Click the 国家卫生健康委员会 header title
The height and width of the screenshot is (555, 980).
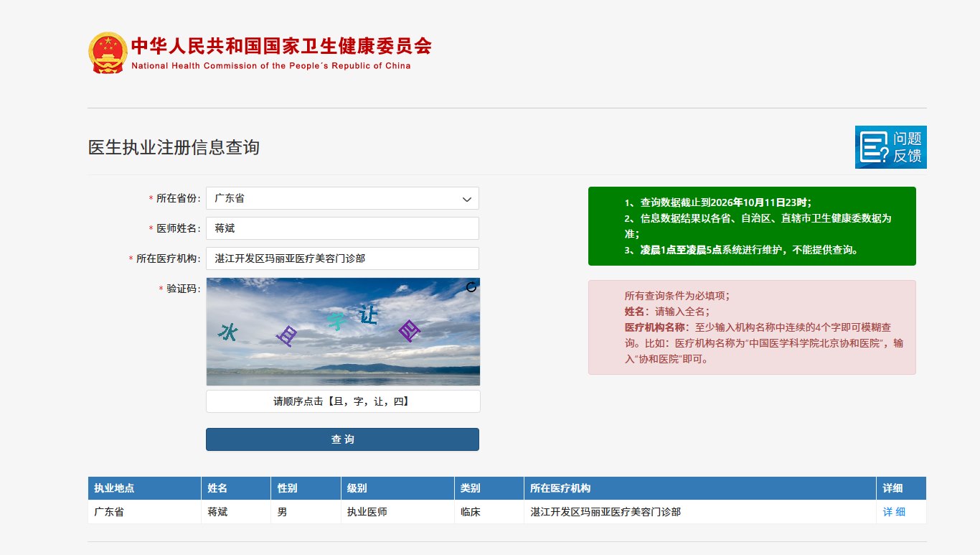pos(281,46)
